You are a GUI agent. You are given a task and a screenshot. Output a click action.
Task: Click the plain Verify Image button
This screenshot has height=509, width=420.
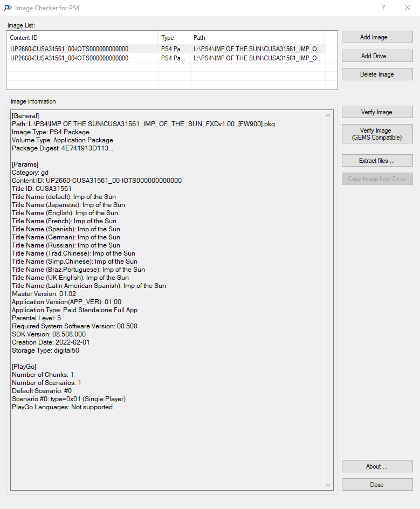click(377, 112)
